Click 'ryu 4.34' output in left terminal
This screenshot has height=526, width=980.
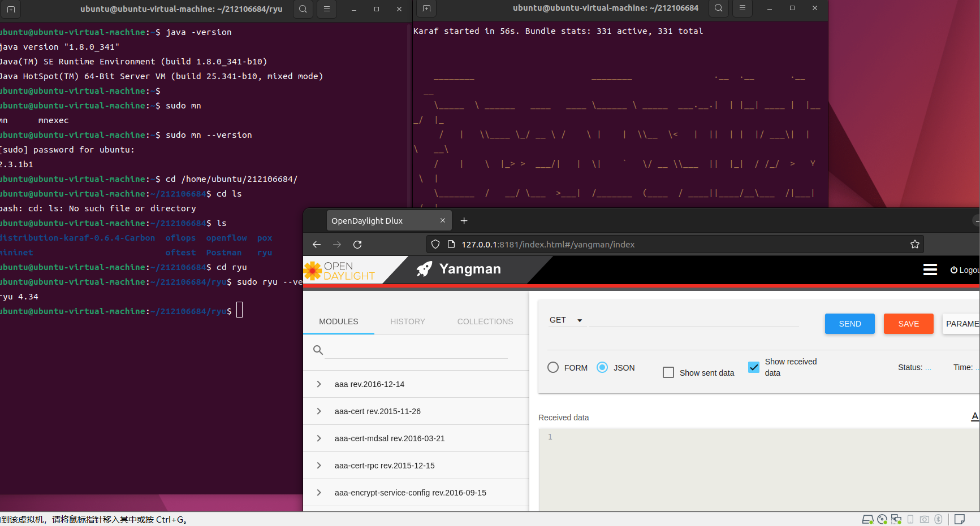[x=19, y=297]
